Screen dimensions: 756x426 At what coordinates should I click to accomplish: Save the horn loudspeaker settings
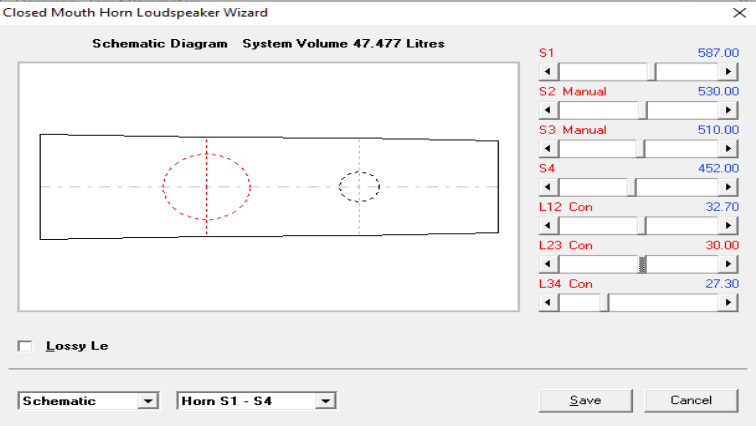pos(585,400)
